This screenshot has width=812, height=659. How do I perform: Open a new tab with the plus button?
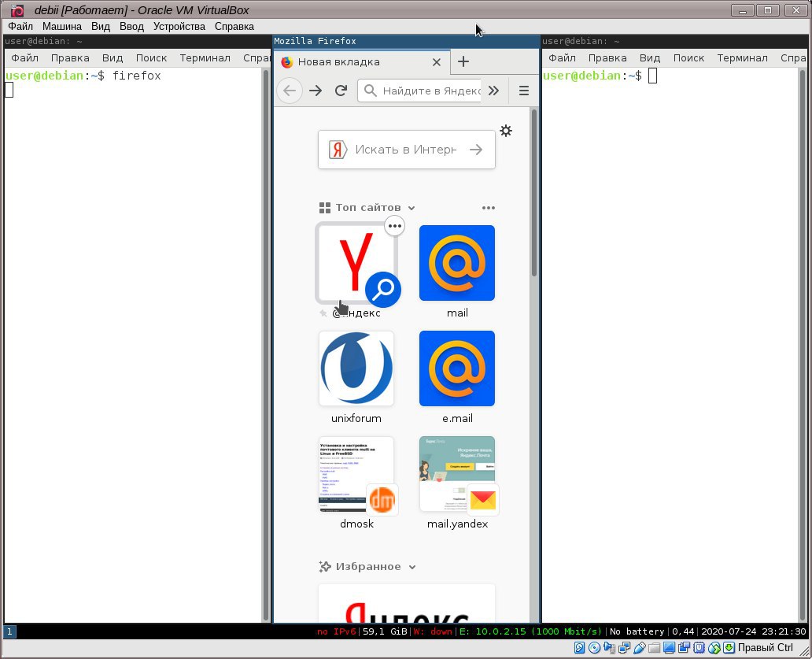[x=463, y=61]
